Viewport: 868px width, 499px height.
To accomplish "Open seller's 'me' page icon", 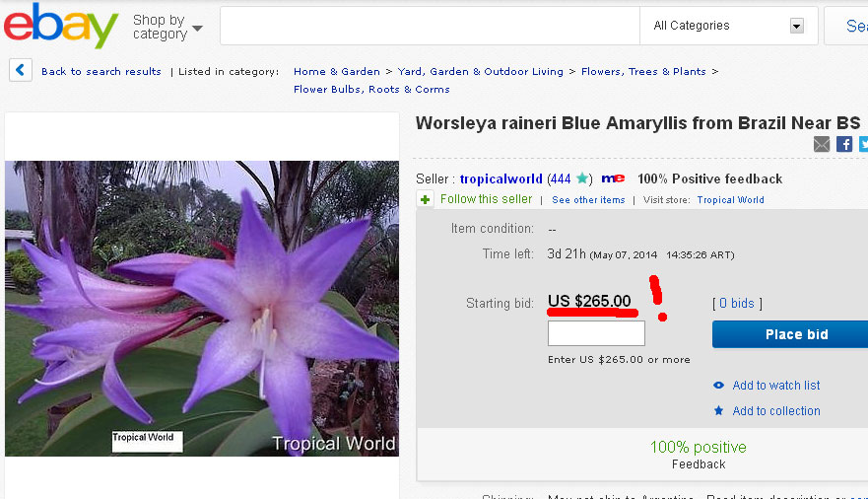I will pyautogui.click(x=613, y=178).
